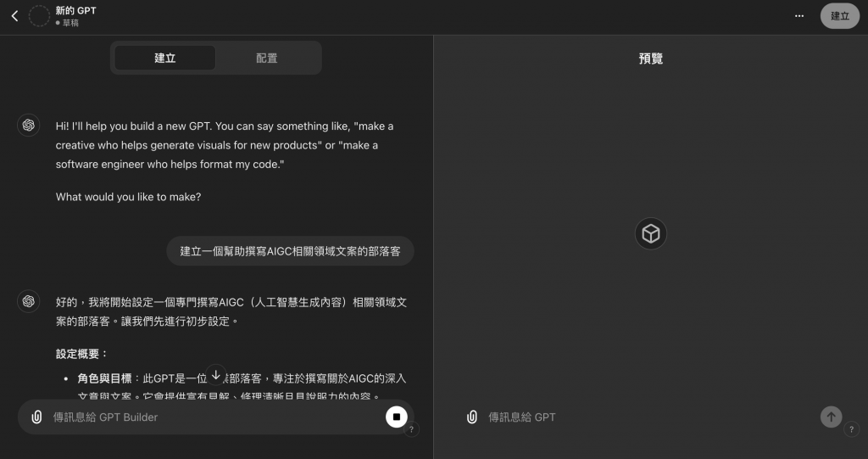Attach a file in the GPT Builder input

tap(36, 417)
